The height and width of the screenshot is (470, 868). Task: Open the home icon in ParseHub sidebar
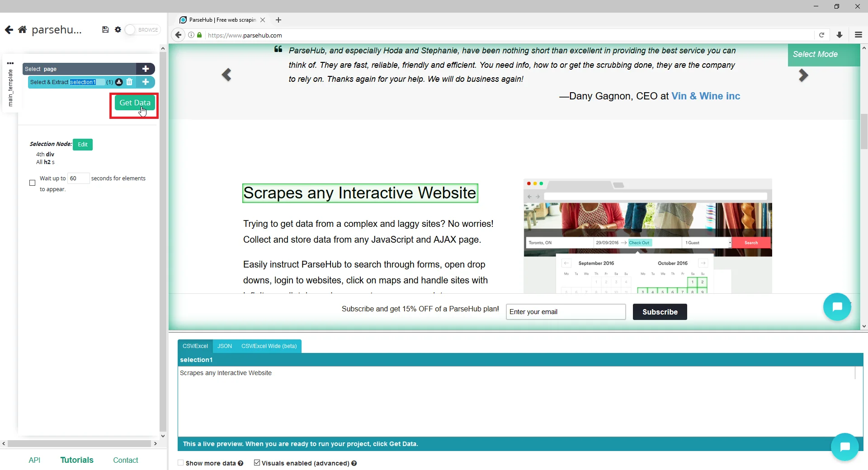coord(22,30)
